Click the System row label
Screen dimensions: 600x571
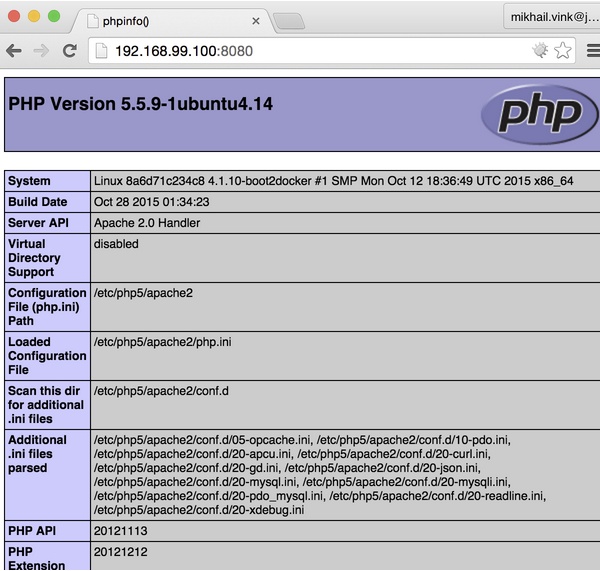pyautogui.click(x=29, y=181)
